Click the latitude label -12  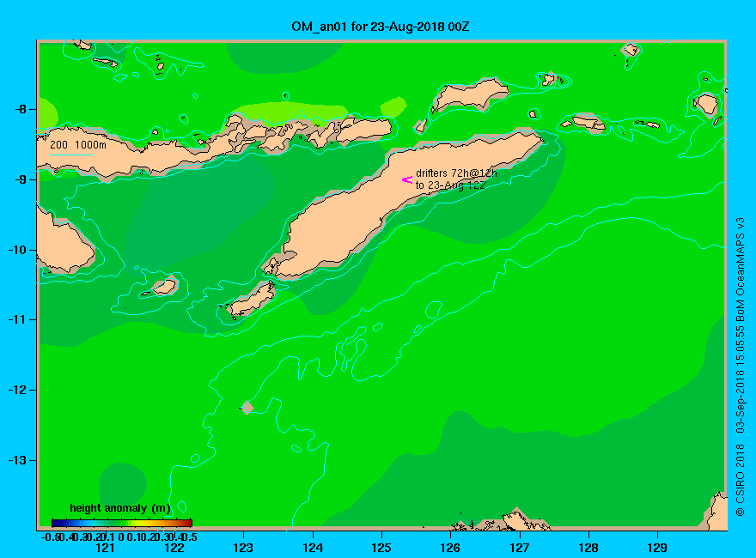pos(18,390)
